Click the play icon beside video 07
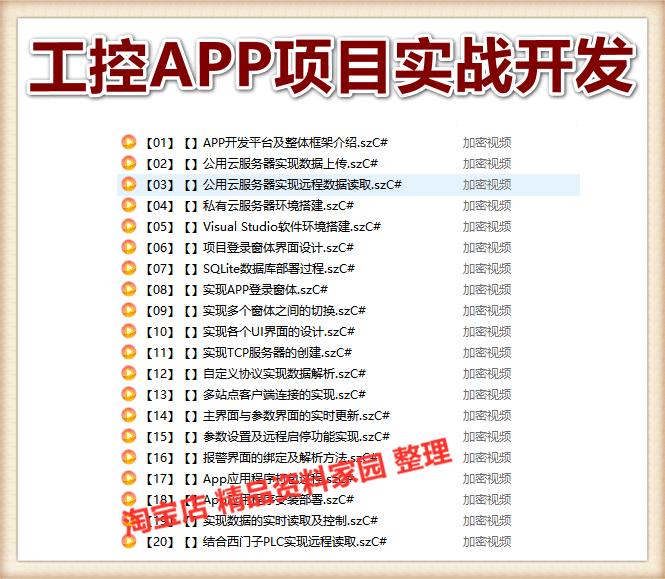 (129, 268)
